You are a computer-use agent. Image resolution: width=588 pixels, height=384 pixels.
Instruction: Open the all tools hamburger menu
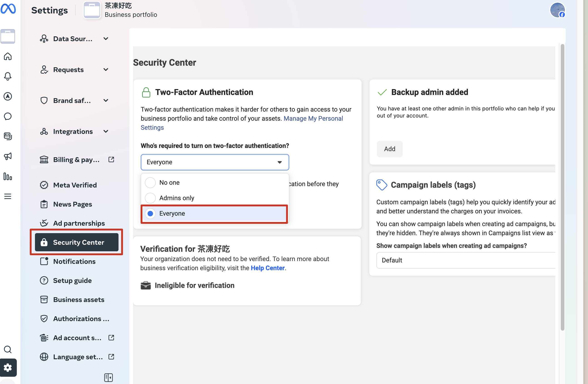click(8, 196)
